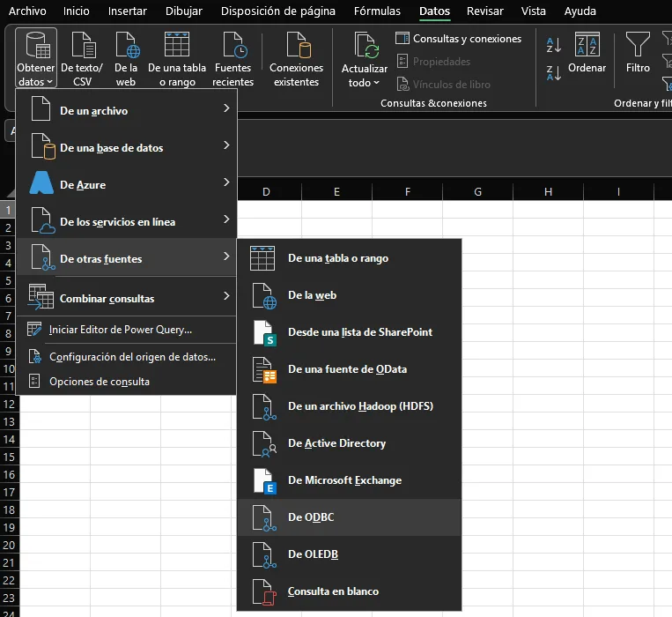
Task: Switch to the Revisar tab
Action: click(484, 11)
